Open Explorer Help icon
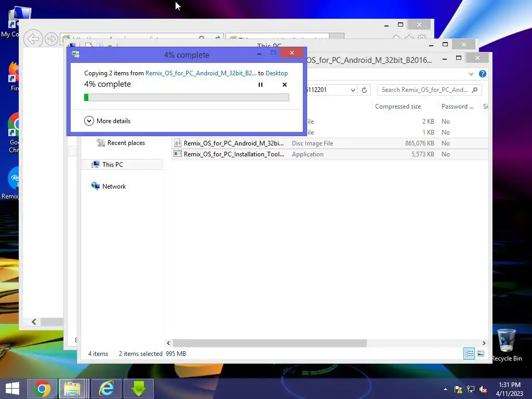Viewport: 532px width, 399px height. pos(483,74)
